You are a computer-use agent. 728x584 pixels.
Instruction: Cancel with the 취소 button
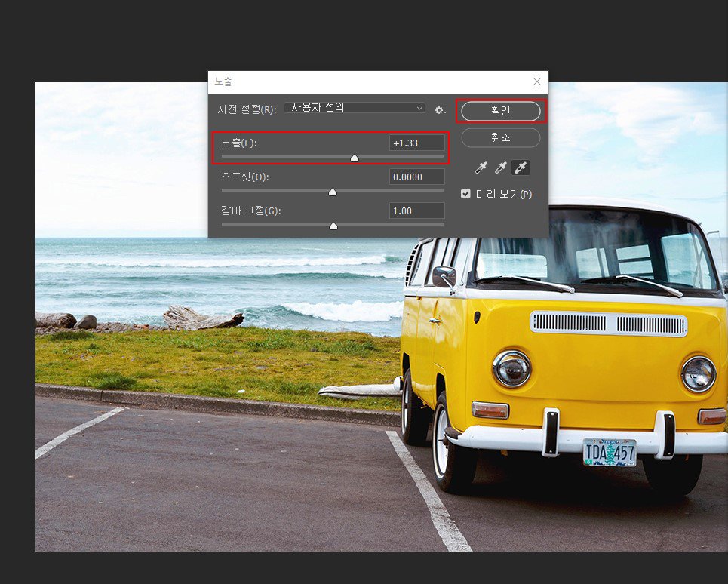500,137
